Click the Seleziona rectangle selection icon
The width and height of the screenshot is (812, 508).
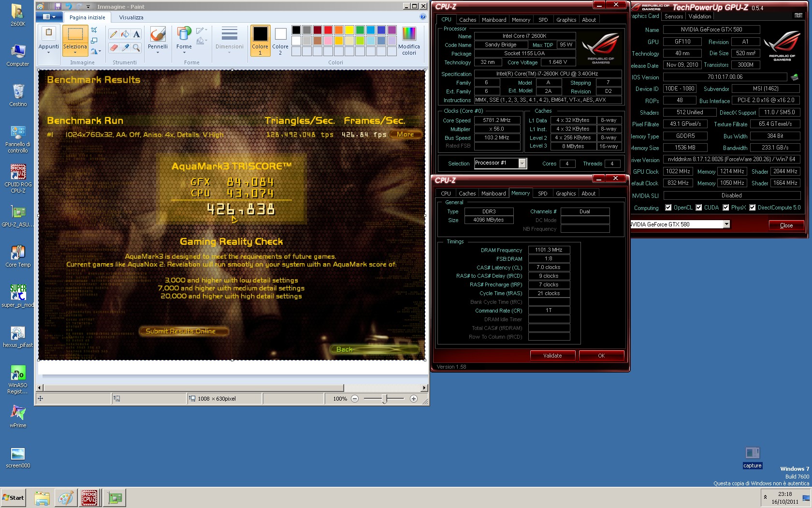point(75,34)
